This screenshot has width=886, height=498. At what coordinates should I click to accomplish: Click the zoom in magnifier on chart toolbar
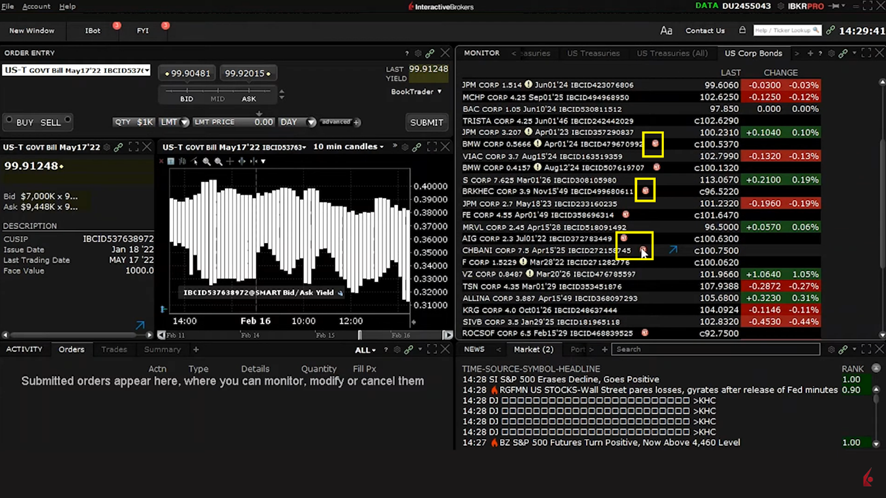(206, 161)
